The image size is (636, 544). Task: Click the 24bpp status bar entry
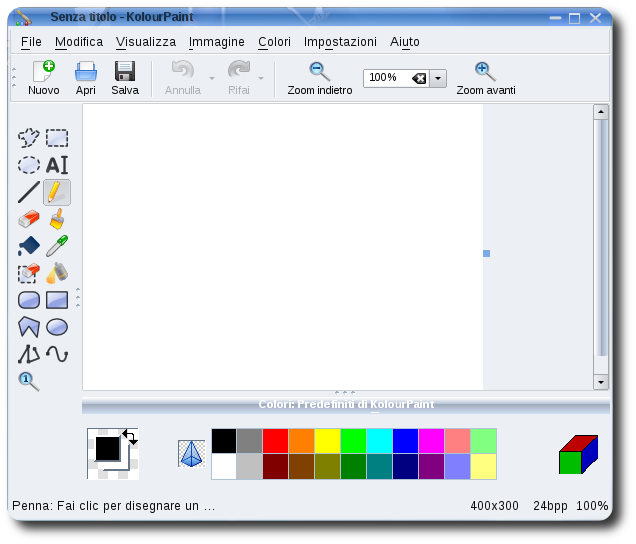click(550, 506)
